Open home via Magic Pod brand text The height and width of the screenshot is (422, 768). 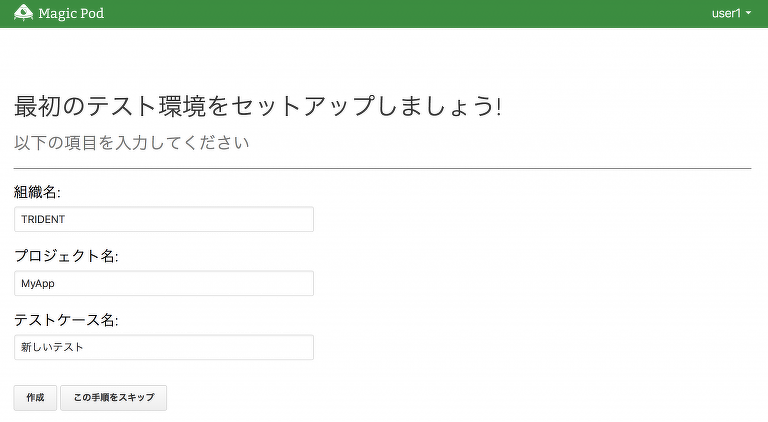coord(71,14)
